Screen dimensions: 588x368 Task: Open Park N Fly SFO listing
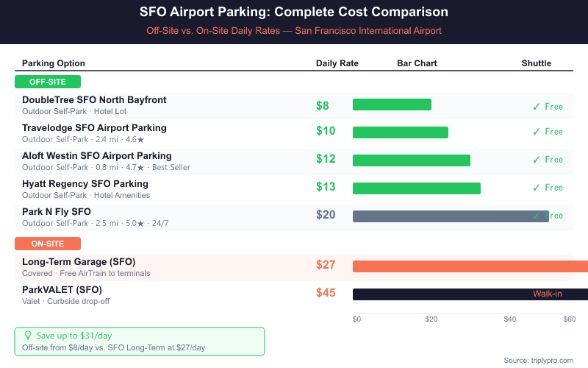coord(57,212)
